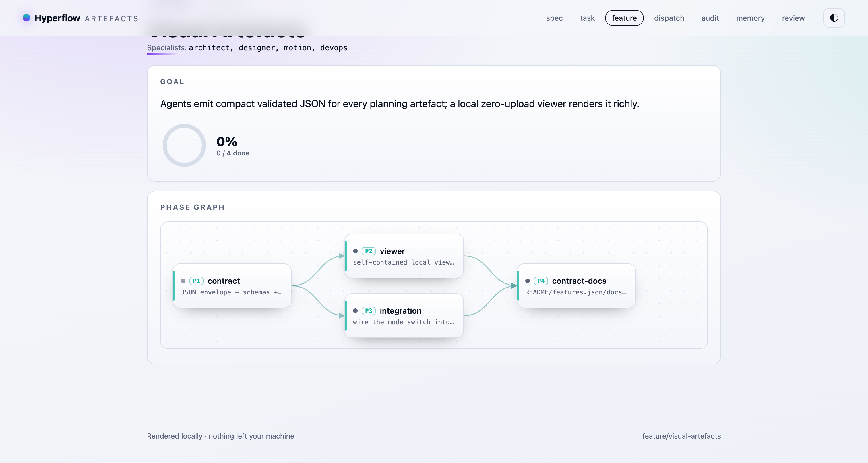Image resolution: width=868 pixels, height=463 pixels.
Task: Select the P3 integration phase node
Action: (x=404, y=316)
